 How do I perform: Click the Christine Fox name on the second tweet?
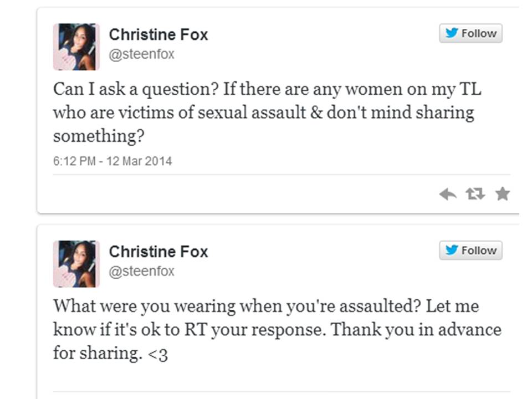(x=158, y=252)
